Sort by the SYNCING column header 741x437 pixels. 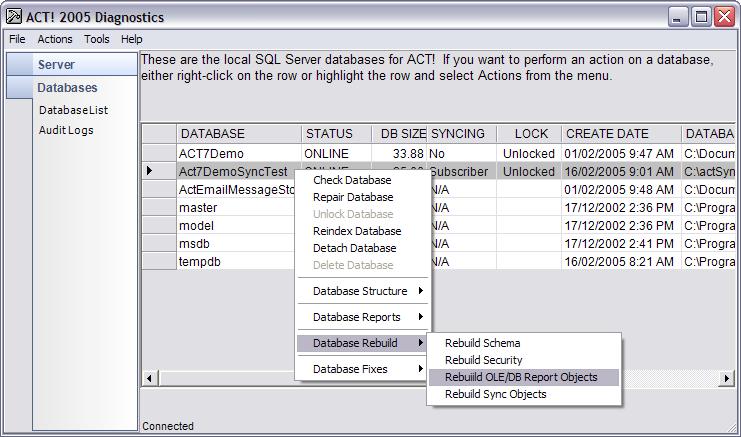click(462, 134)
